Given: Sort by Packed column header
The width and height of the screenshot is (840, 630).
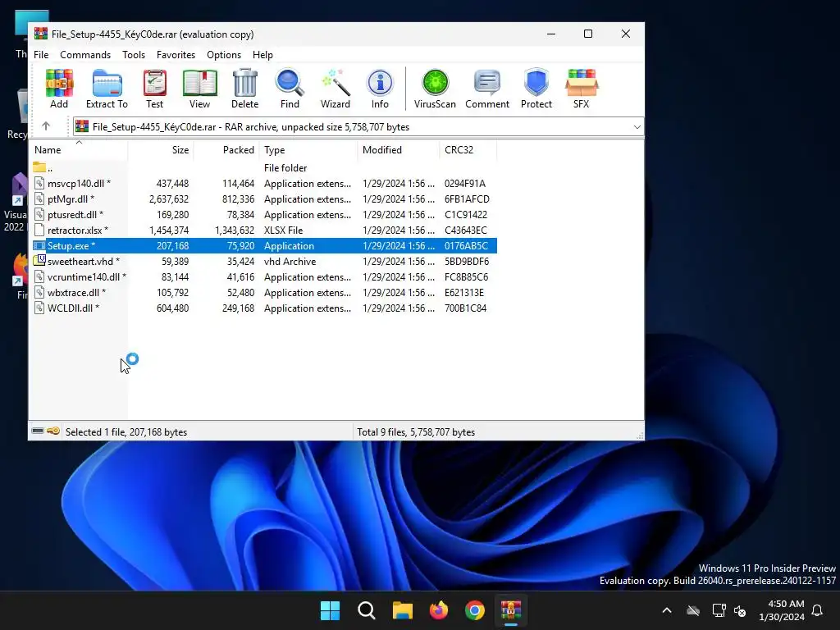Looking at the screenshot, I should (x=226, y=150).
